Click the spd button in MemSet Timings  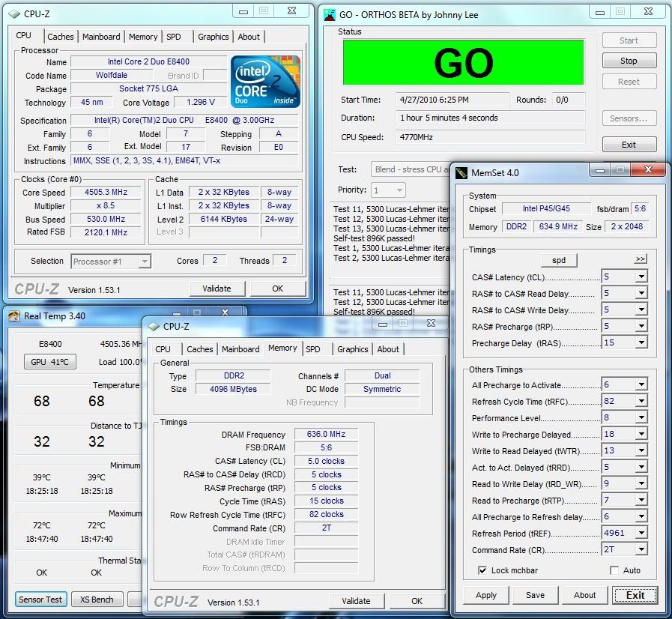pos(559,260)
